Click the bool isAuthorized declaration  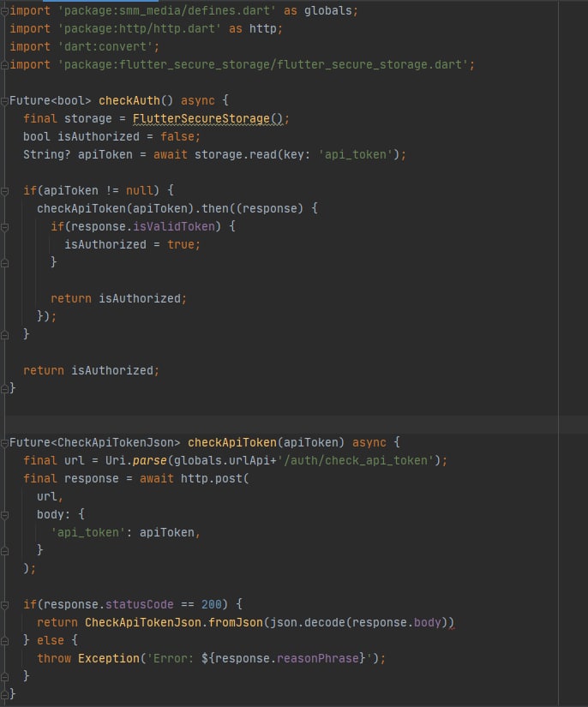81,136
